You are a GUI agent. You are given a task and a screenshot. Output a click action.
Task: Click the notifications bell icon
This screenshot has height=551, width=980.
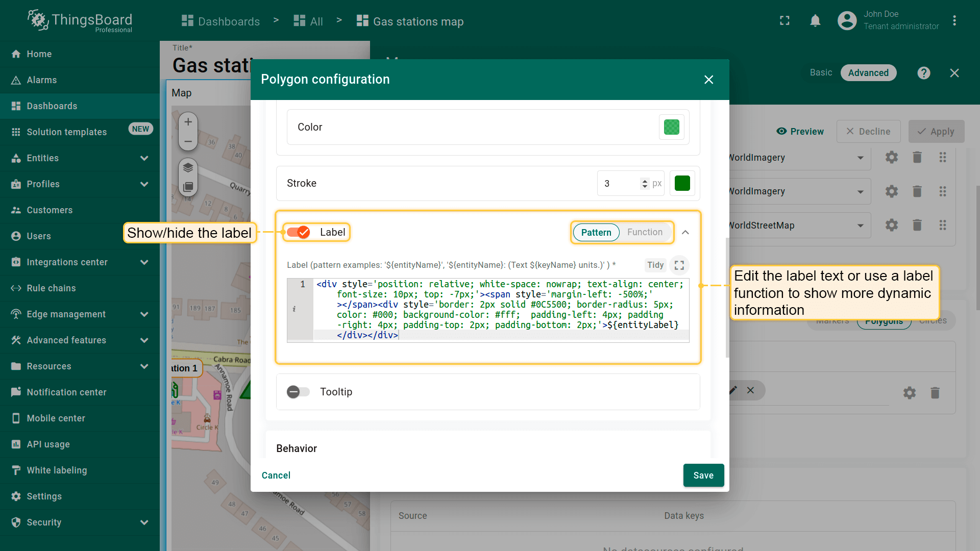pos(815,21)
